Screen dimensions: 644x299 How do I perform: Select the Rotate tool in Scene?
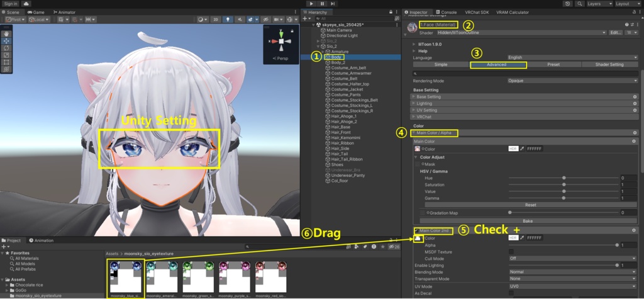tap(6, 48)
